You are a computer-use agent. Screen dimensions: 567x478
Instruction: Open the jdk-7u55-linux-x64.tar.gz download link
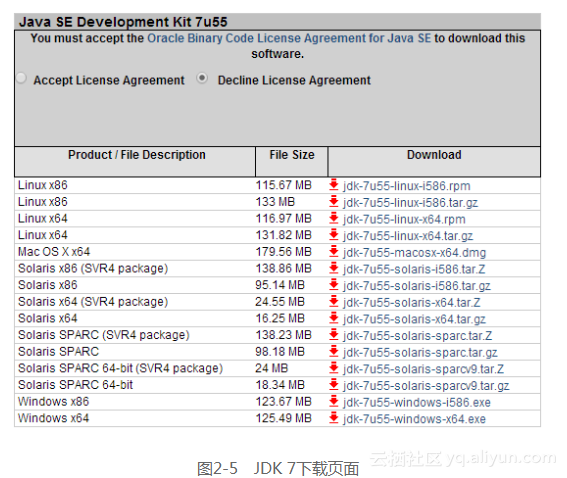(x=408, y=236)
